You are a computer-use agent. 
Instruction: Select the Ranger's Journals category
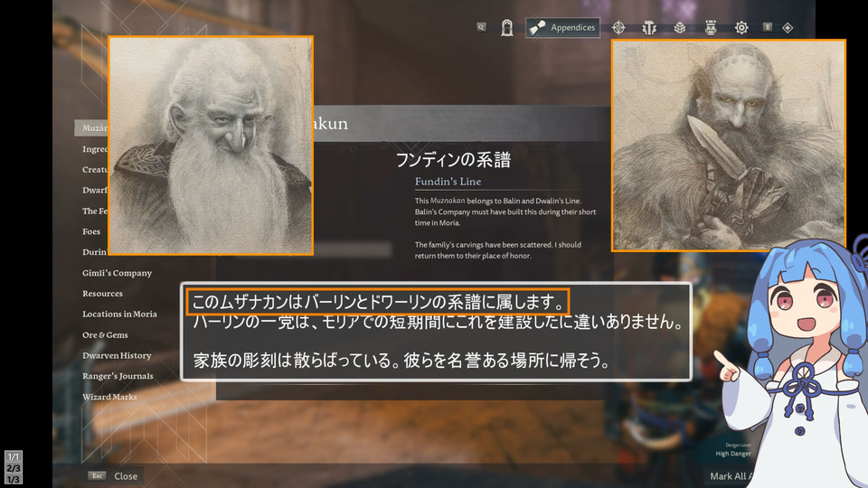118,376
